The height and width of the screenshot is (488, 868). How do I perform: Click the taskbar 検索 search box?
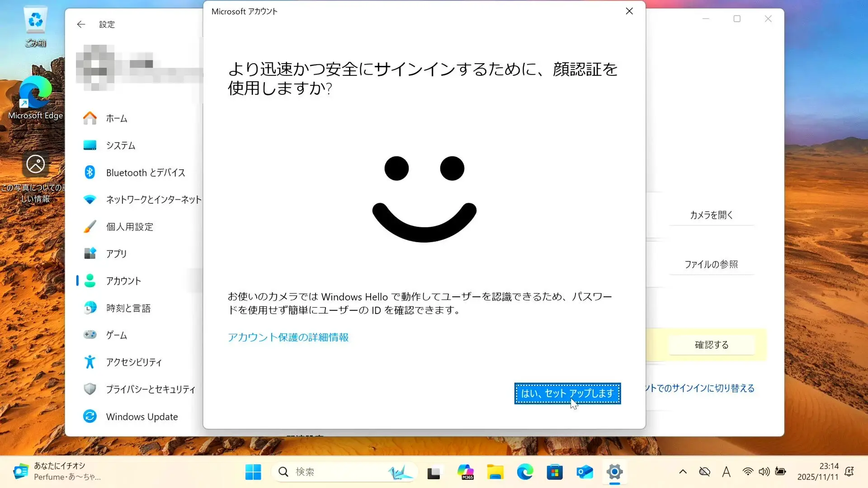click(335, 472)
